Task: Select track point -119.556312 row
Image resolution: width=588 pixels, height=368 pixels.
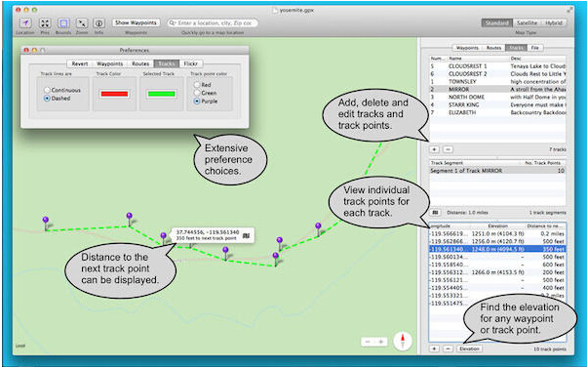Action: [497, 272]
